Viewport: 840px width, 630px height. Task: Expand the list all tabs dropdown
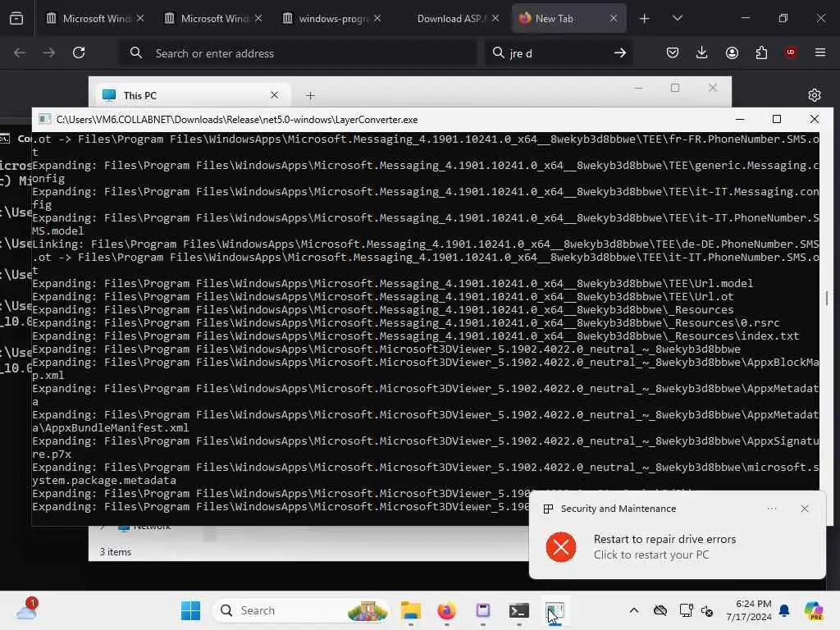[x=677, y=19]
